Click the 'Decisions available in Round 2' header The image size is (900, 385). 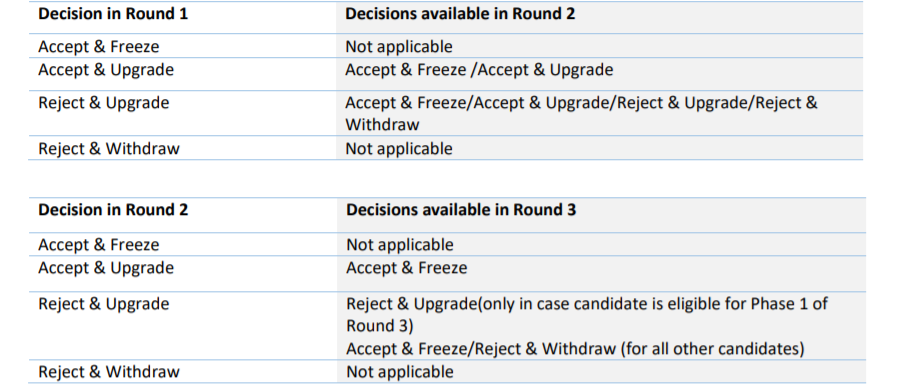(460, 14)
